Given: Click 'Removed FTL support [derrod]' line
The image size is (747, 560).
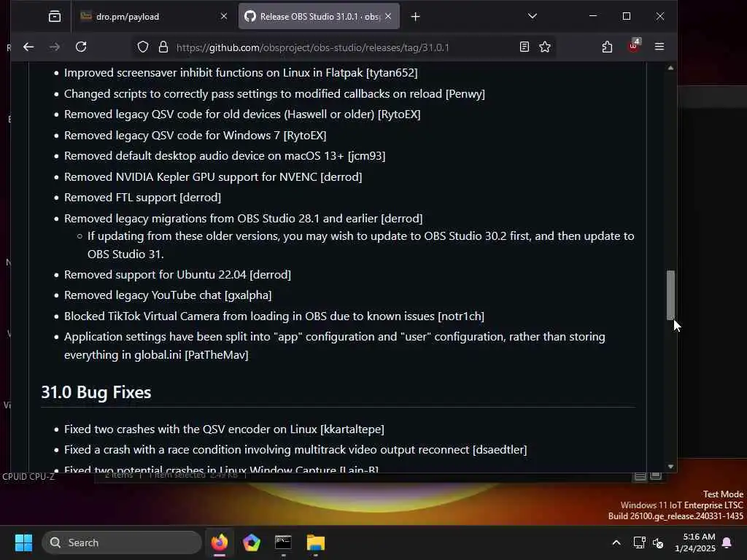Looking at the screenshot, I should coord(142,197).
